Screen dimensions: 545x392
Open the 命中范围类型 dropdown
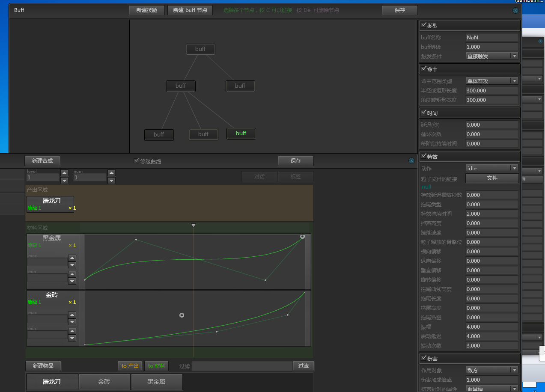492,81
